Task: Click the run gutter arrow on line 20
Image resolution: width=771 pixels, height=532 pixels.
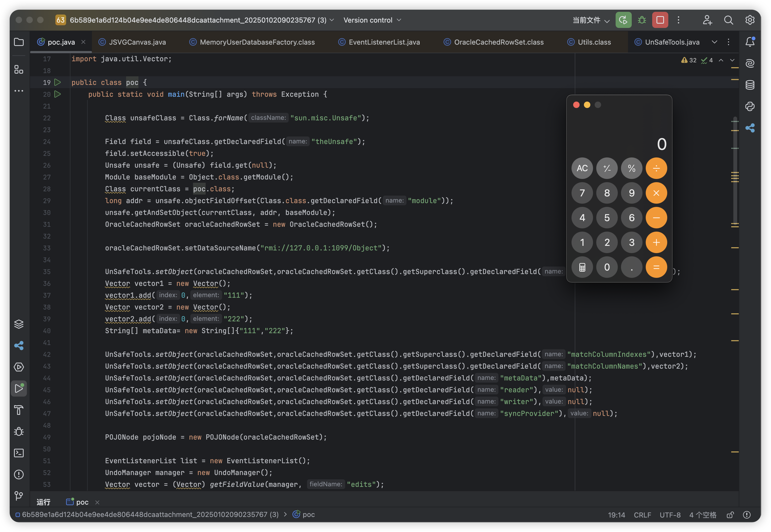Action: coord(58,94)
